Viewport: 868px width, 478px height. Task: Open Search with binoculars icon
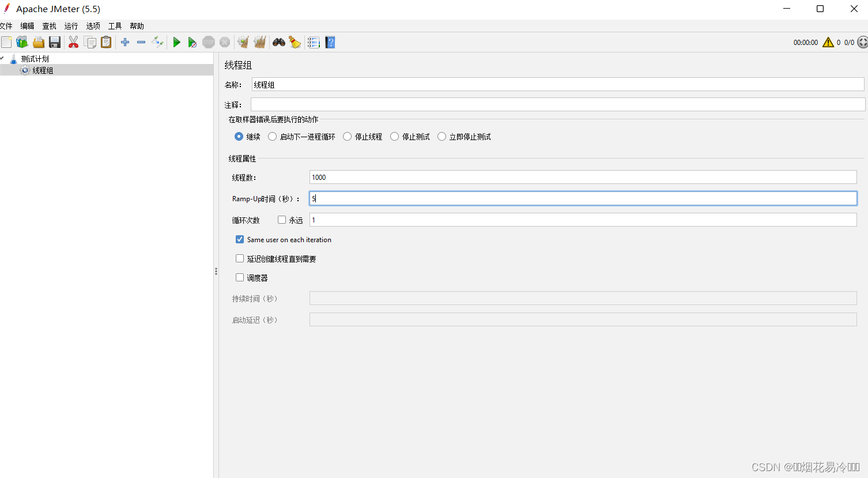[x=279, y=42]
